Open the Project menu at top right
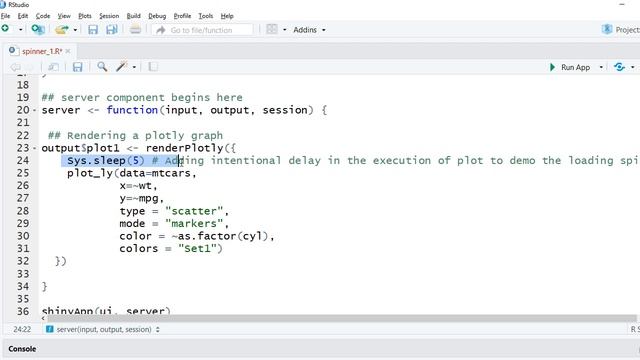This screenshot has width=640, height=360. point(621,30)
